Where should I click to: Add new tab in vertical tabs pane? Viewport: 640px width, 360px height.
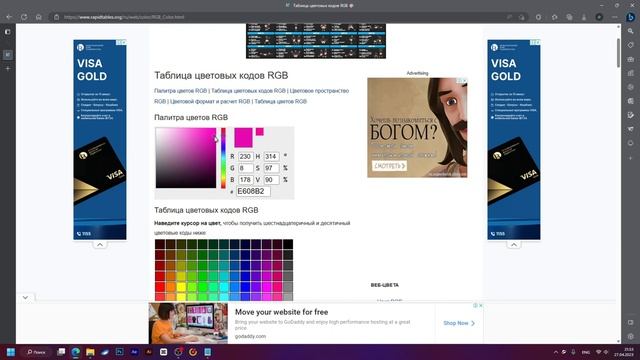coord(8,69)
